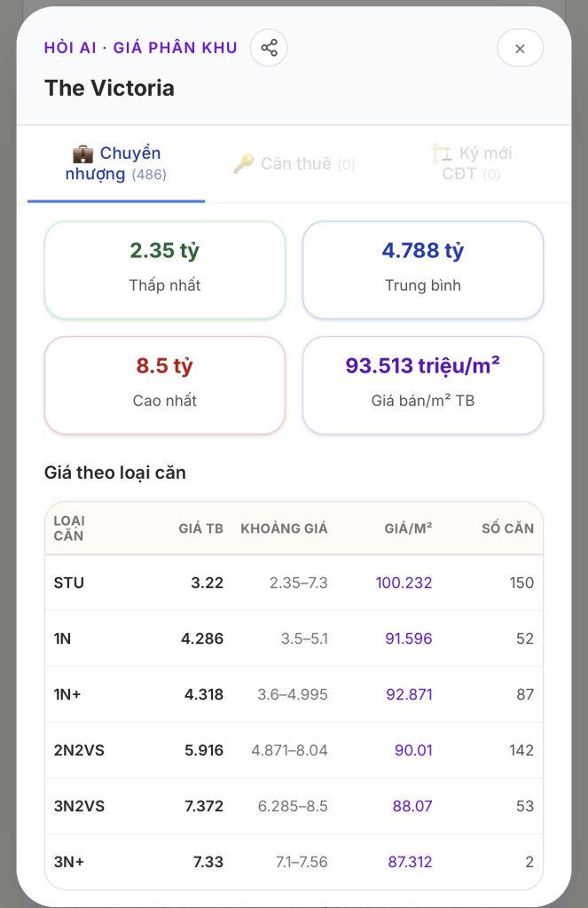This screenshot has width=588, height=908.
Task: Click the 100.232 price per m² value
Action: coord(404,583)
